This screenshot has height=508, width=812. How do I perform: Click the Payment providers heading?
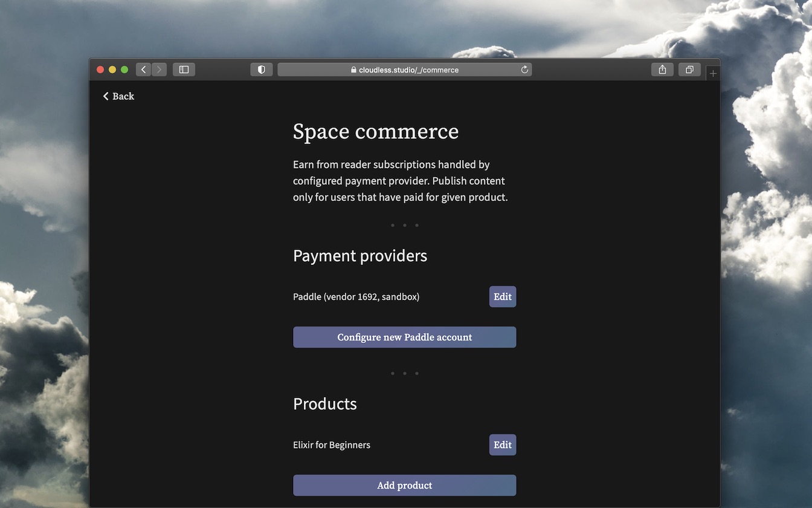[x=360, y=256]
